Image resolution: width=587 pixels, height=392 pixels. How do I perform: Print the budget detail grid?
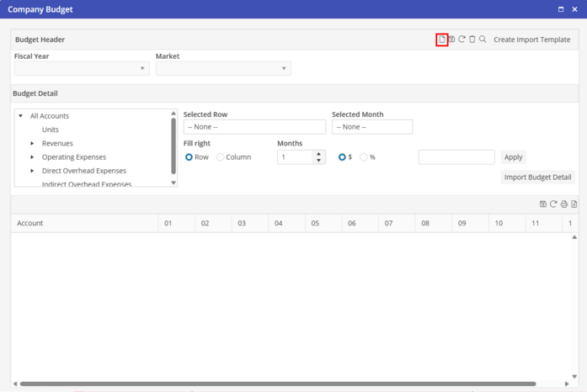coord(564,204)
